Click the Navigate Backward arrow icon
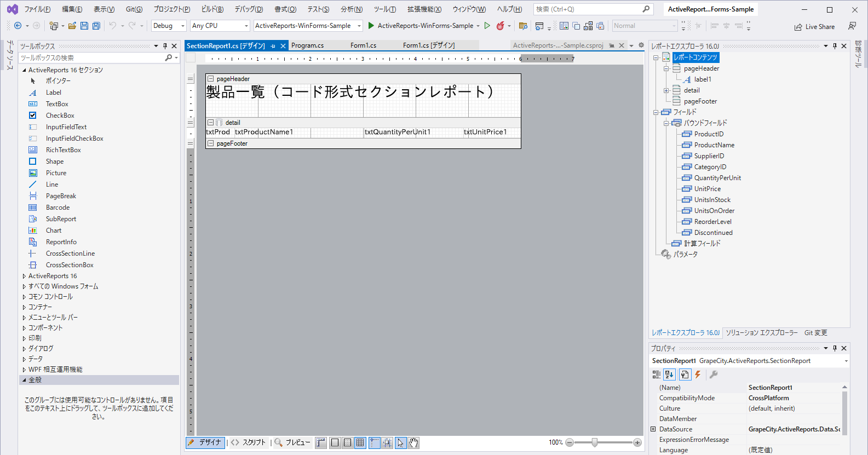Screen dimensions: 868x455 click(x=18, y=26)
